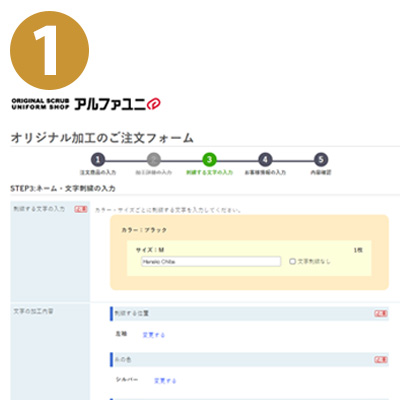The image size is (400, 400).
Task: Select step 2 grey circle icon
Action: tap(154, 160)
